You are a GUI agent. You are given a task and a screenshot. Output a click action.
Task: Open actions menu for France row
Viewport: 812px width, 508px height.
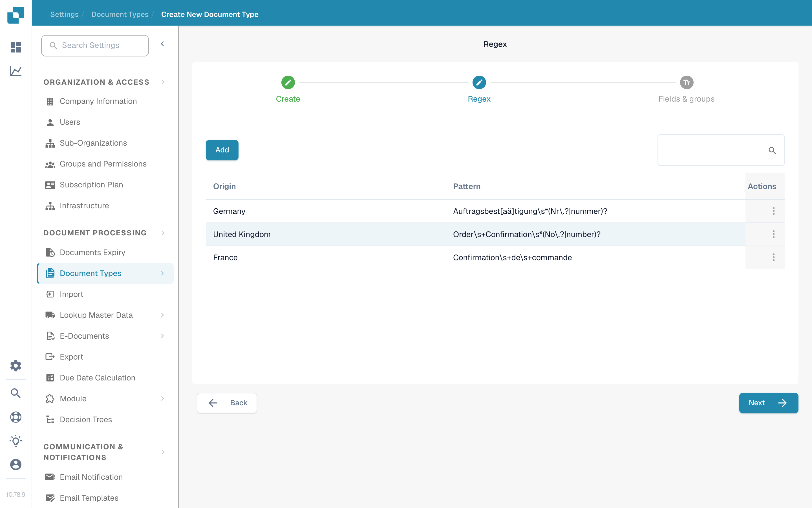(773, 257)
